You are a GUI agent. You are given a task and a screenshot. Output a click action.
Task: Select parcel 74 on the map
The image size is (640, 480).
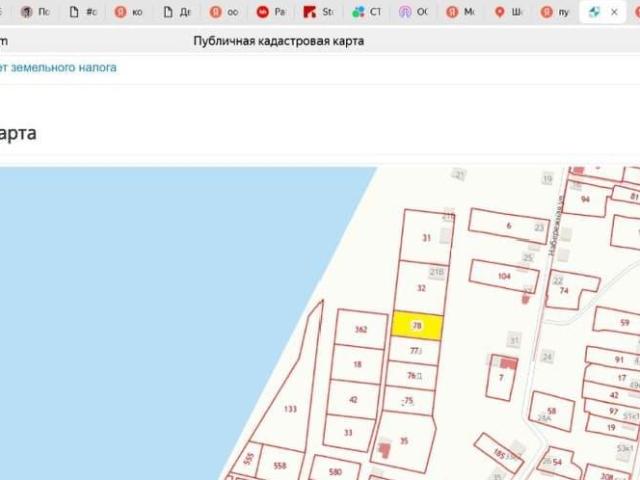(564, 291)
